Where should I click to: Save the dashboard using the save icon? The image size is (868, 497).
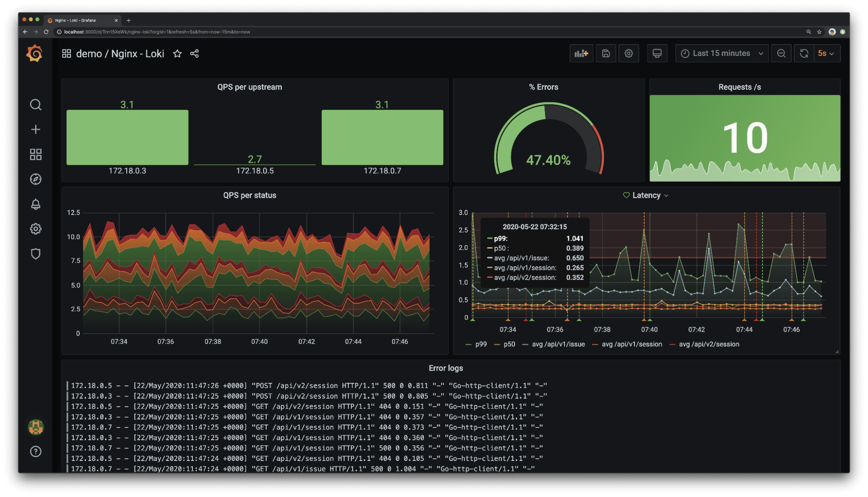(606, 53)
